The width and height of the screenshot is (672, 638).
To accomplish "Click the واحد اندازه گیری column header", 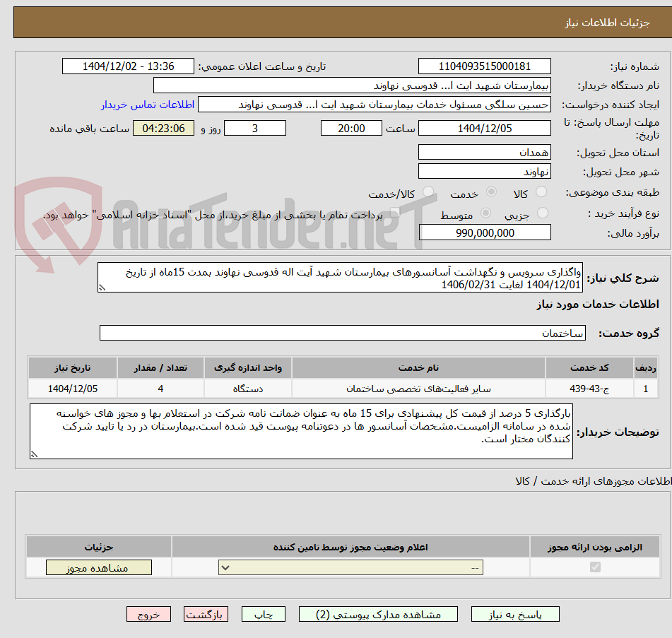I will [248, 368].
